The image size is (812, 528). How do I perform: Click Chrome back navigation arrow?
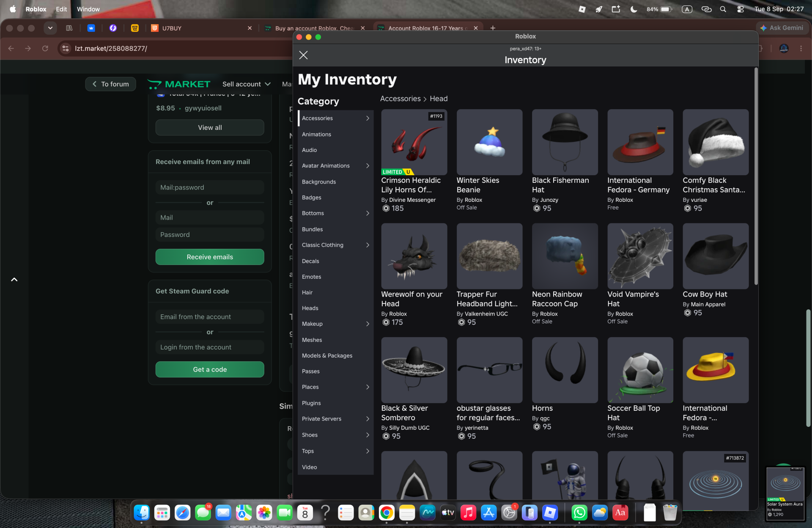11,48
